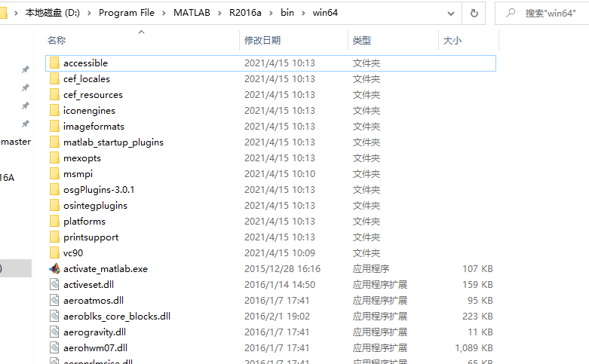Expand the chevron after bin in path
589x364 pixels.
point(303,13)
